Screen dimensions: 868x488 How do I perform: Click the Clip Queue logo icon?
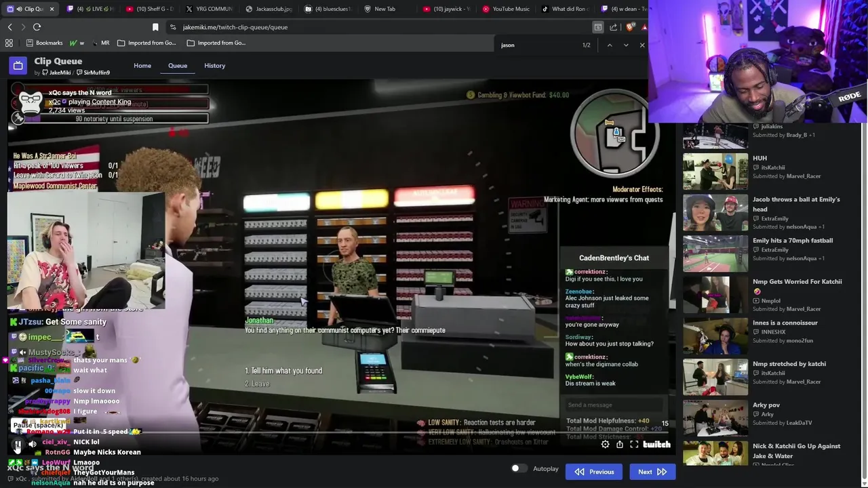[x=18, y=65]
